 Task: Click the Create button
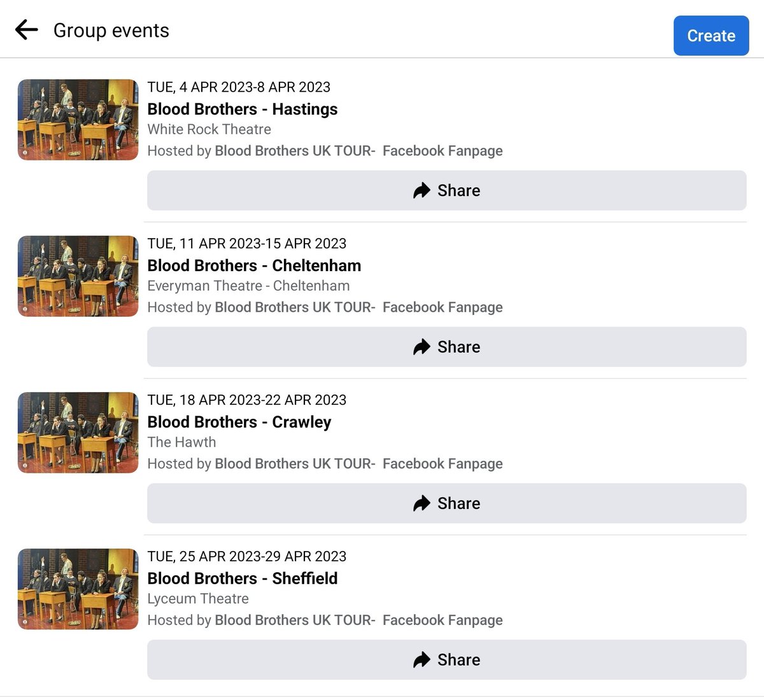[x=711, y=36]
